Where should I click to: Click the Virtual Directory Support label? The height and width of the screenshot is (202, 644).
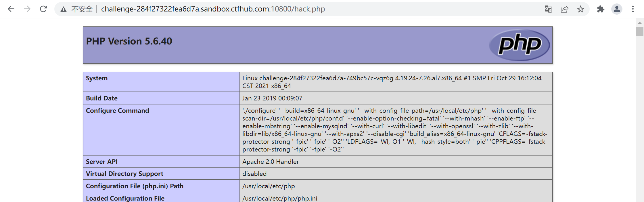(124, 174)
